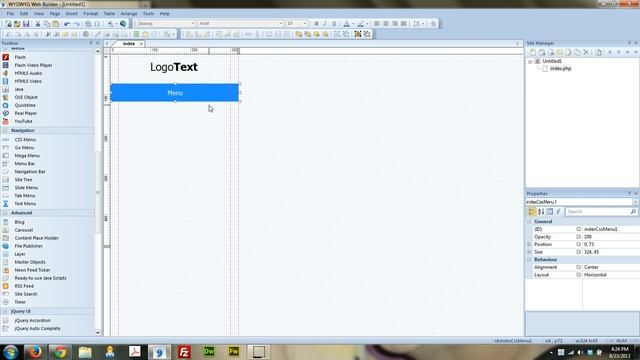640x360 pixels.
Task: Collapse the Untitled1 site tree node
Action: (x=530, y=61)
